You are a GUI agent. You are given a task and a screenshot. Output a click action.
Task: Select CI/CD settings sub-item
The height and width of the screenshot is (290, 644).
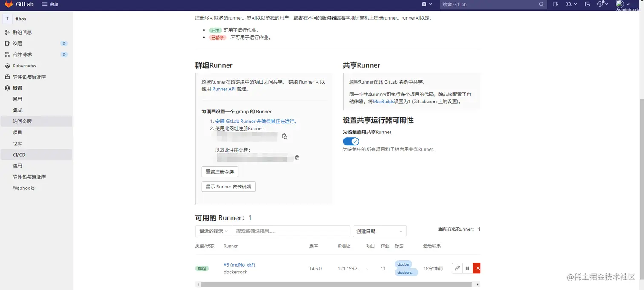point(19,154)
